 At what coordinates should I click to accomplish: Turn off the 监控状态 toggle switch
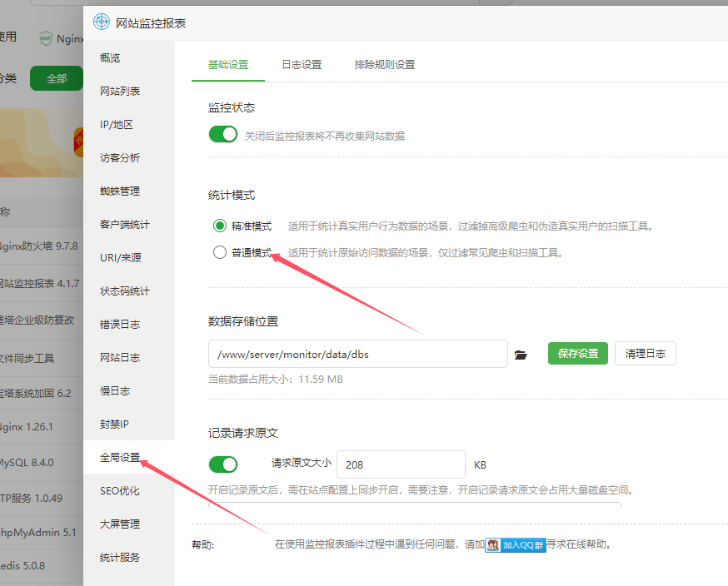(x=223, y=135)
